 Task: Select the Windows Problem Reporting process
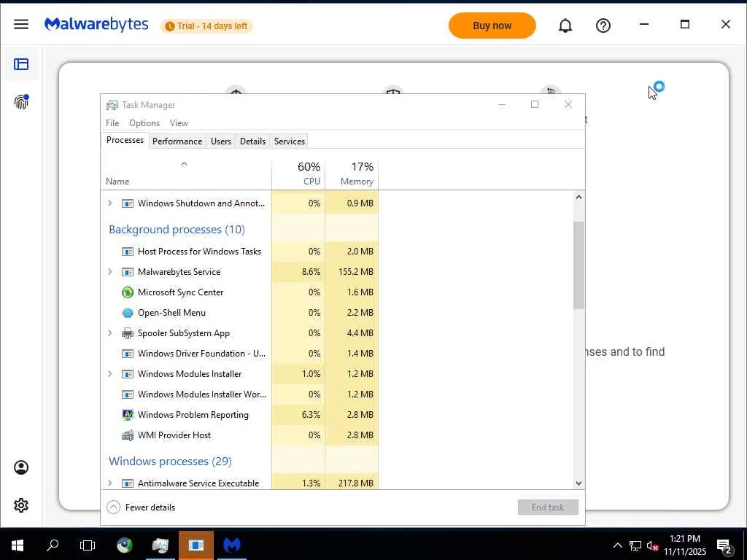tap(239, 415)
